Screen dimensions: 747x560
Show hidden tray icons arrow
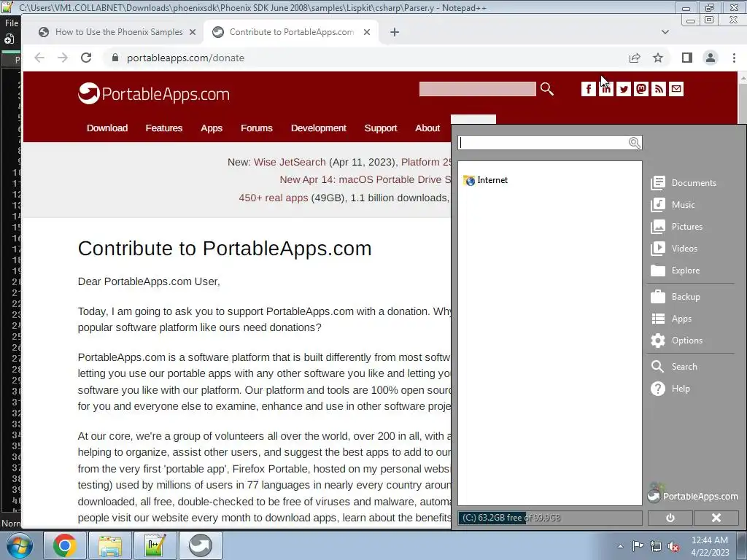[x=620, y=546]
